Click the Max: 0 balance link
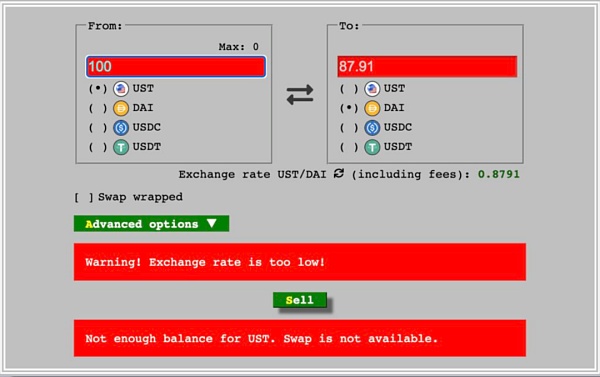Image resolution: width=600 pixels, height=377 pixels. (x=239, y=47)
